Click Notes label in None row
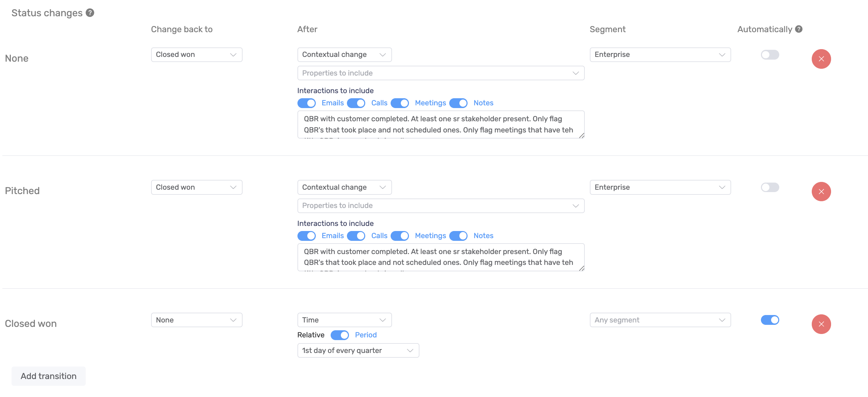This screenshot has height=397, width=868. click(483, 103)
